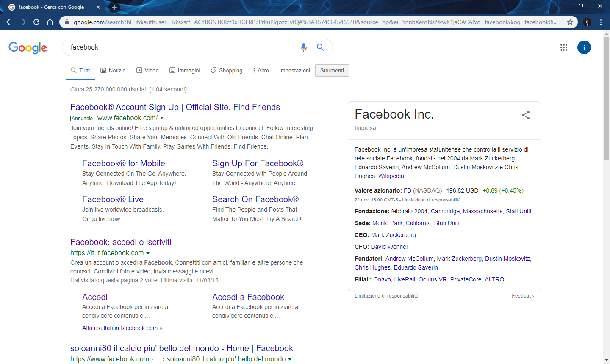Screen dimensions: 610x364
Task: Click the FB stock ticker link
Action: [408, 190]
